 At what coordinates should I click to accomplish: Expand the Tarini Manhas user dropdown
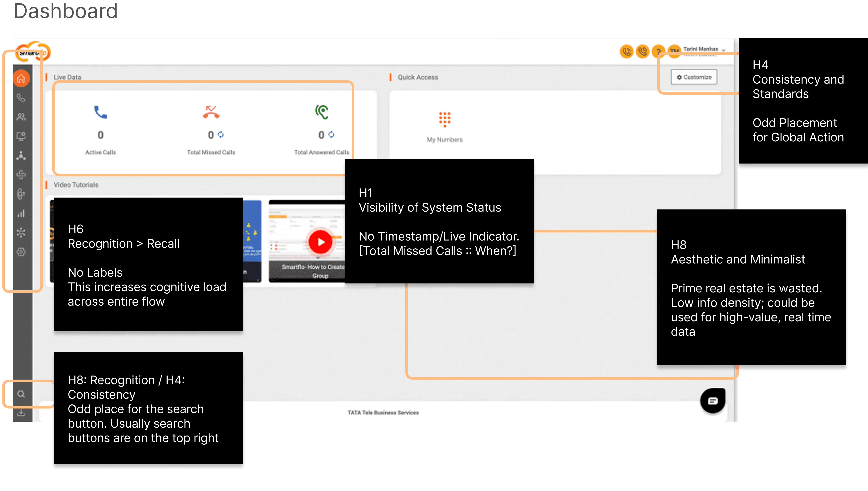[723, 50]
